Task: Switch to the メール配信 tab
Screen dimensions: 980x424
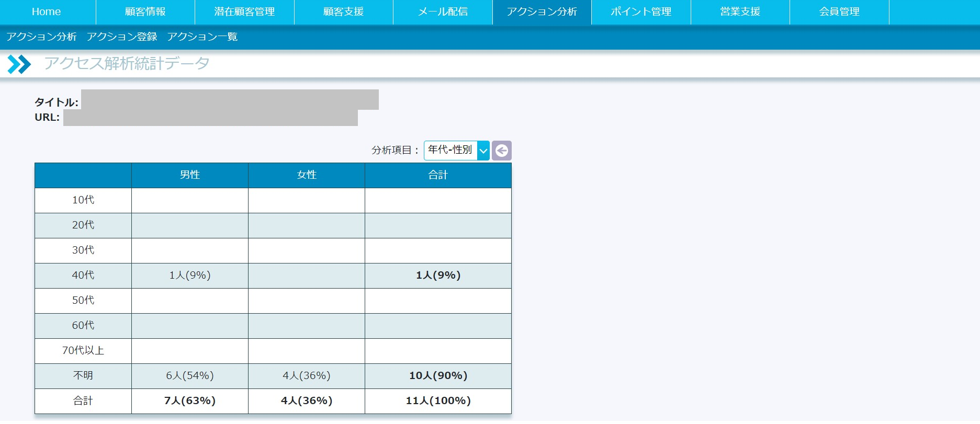Action: pyautogui.click(x=443, y=12)
